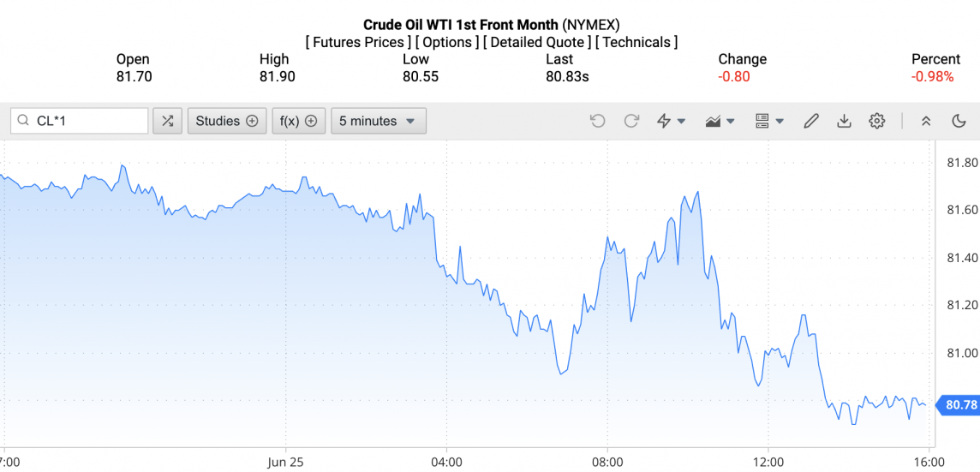Download the chart

[x=844, y=121]
